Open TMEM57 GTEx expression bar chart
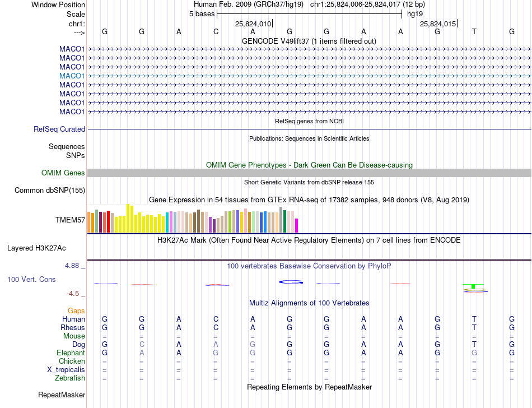Screen dimensions: 532x408 pos(193,219)
